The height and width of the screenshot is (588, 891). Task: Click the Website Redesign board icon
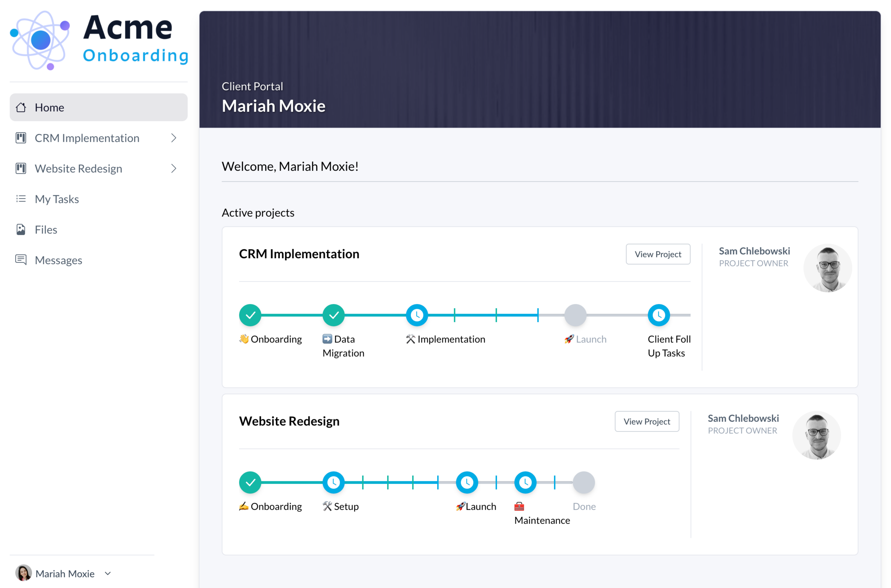click(21, 169)
